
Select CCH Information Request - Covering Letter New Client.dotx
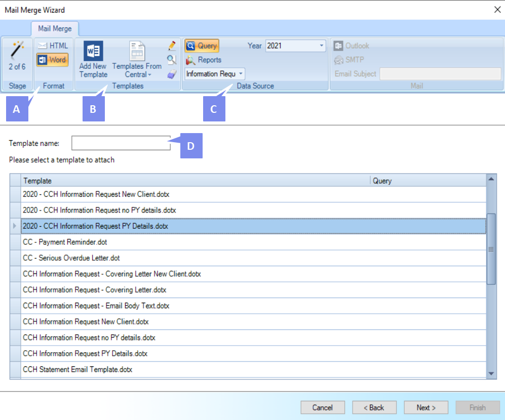tap(253, 274)
